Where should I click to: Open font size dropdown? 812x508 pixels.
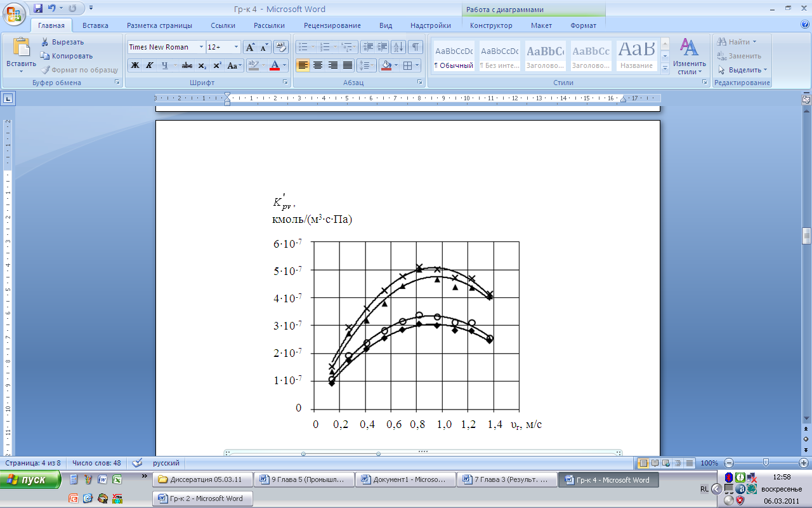pyautogui.click(x=236, y=47)
